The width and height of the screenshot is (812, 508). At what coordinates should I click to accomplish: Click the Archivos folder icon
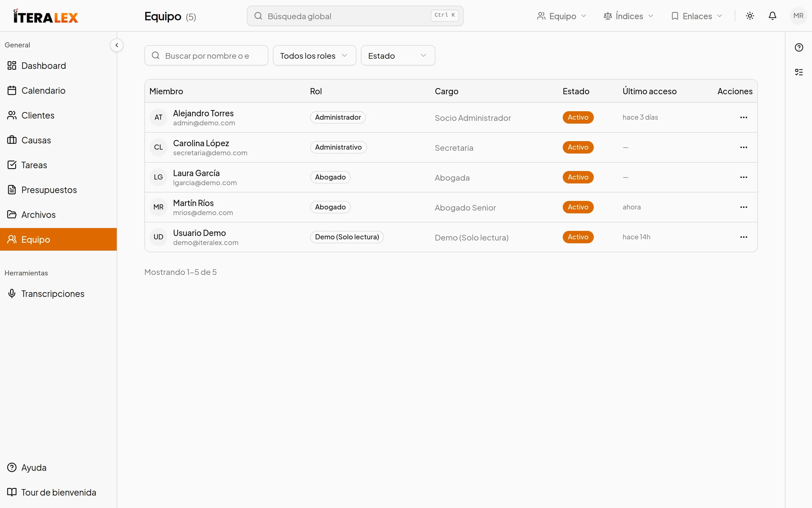point(12,214)
